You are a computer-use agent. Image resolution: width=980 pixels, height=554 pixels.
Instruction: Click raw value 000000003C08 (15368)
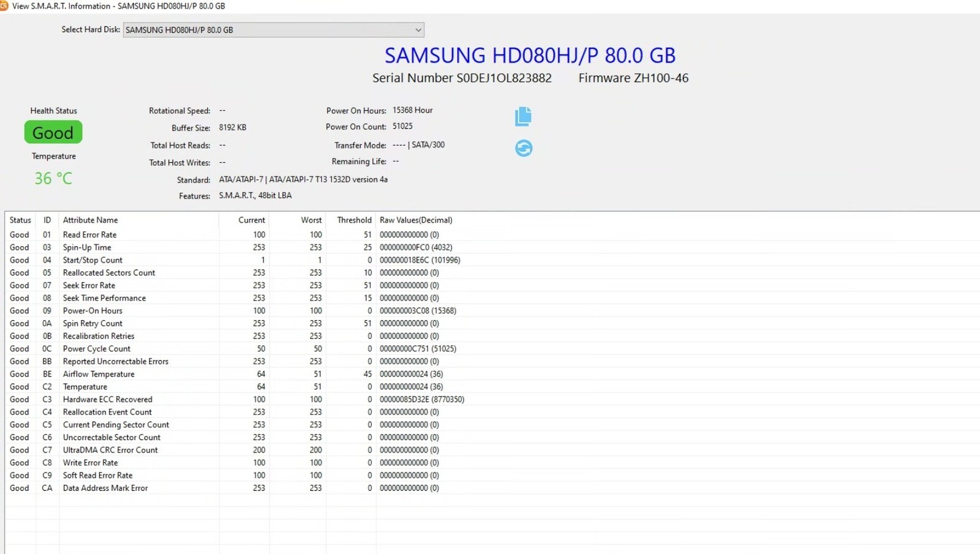tap(418, 310)
